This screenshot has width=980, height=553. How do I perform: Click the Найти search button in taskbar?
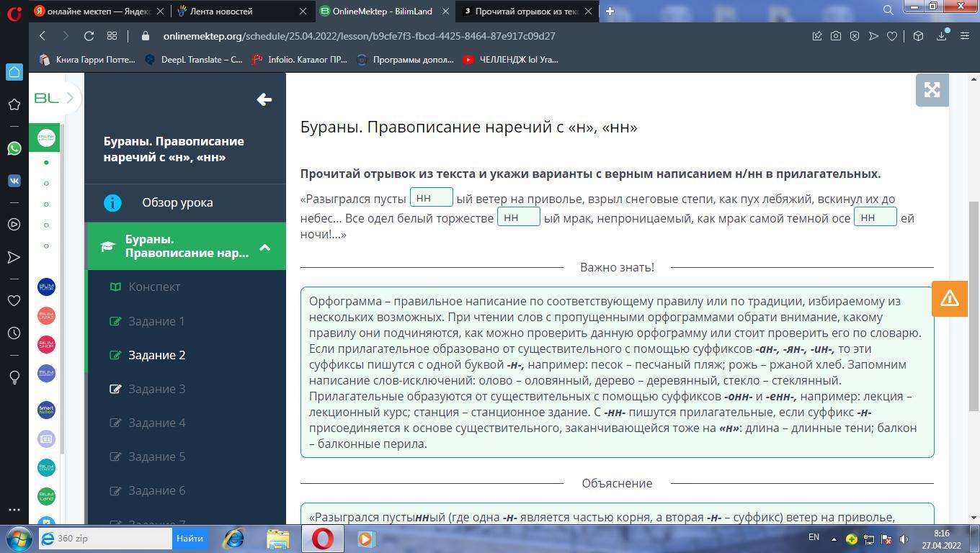tap(190, 539)
